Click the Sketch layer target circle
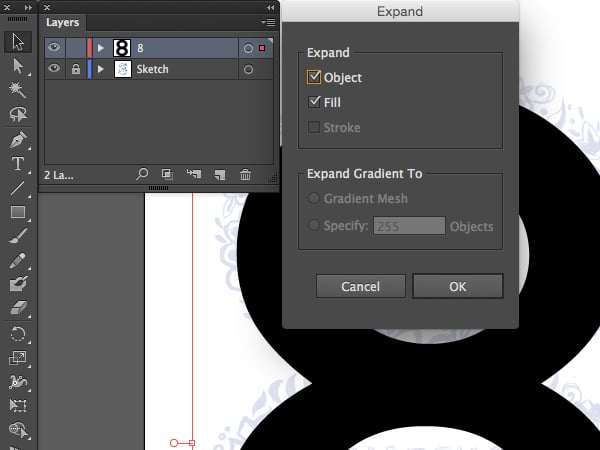Viewport: 600px width, 450px height. (248, 69)
